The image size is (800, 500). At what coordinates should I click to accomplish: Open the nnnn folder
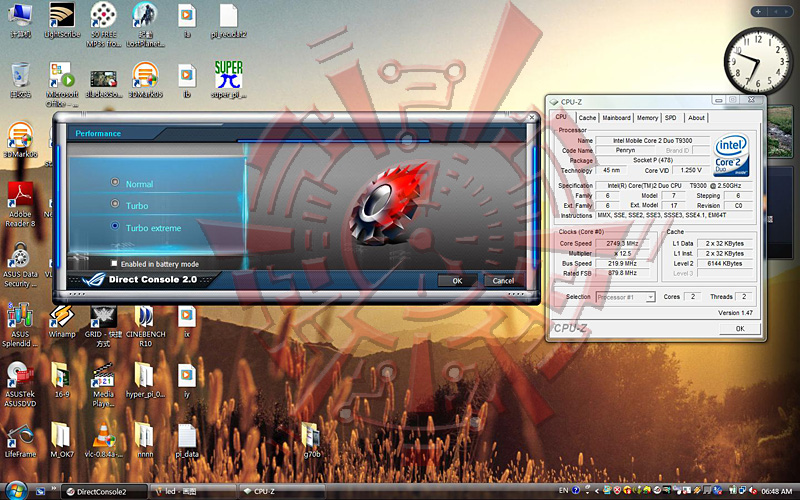[145, 440]
